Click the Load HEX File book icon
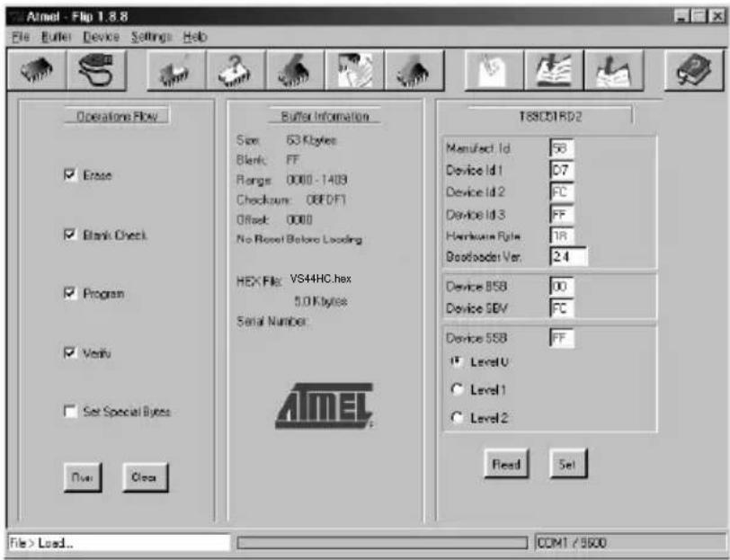Viewport: 730px width, 560px height. (554, 70)
